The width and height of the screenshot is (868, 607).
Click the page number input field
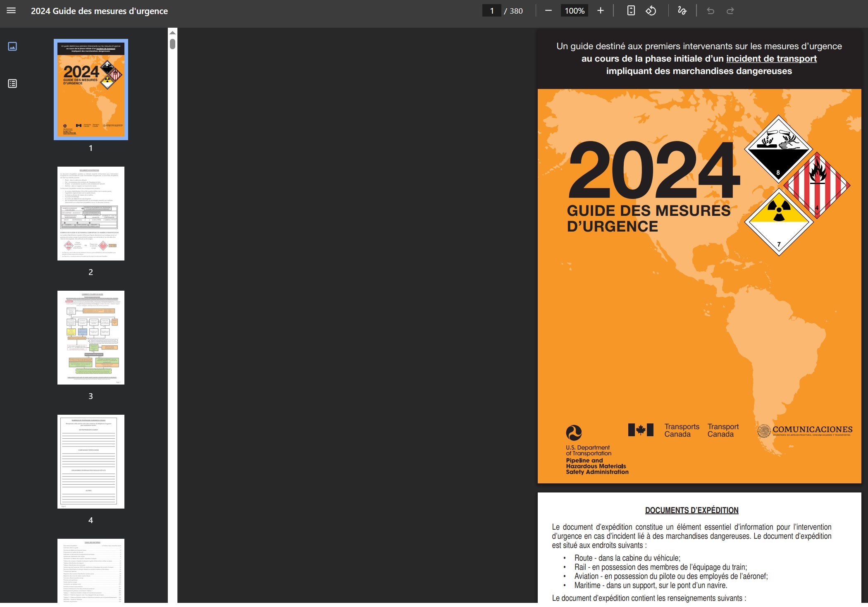point(491,11)
